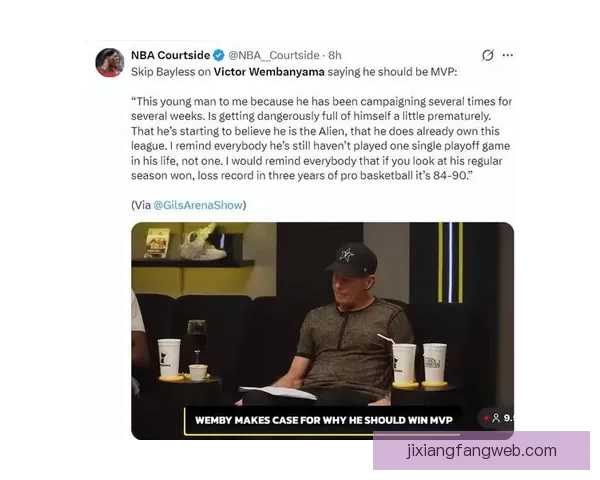
Task: Open the NBA Courtside profile avatar
Action: point(110,63)
